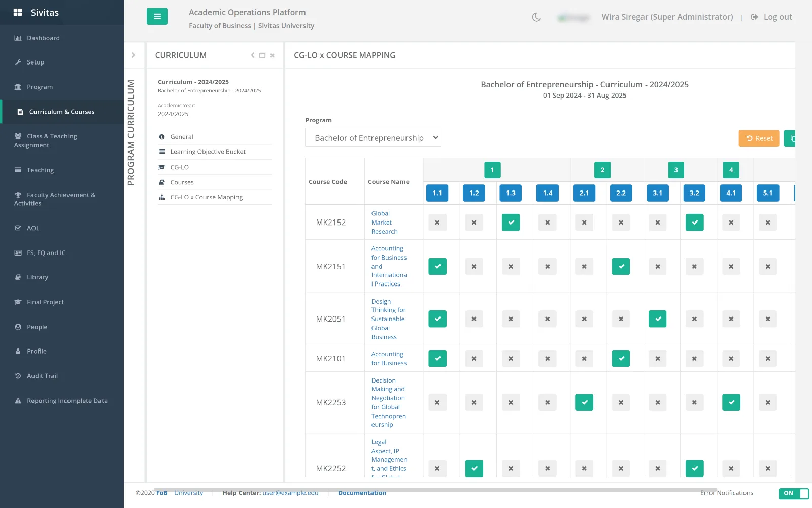
Task: Open the Dashboard sidebar icon
Action: [18, 38]
